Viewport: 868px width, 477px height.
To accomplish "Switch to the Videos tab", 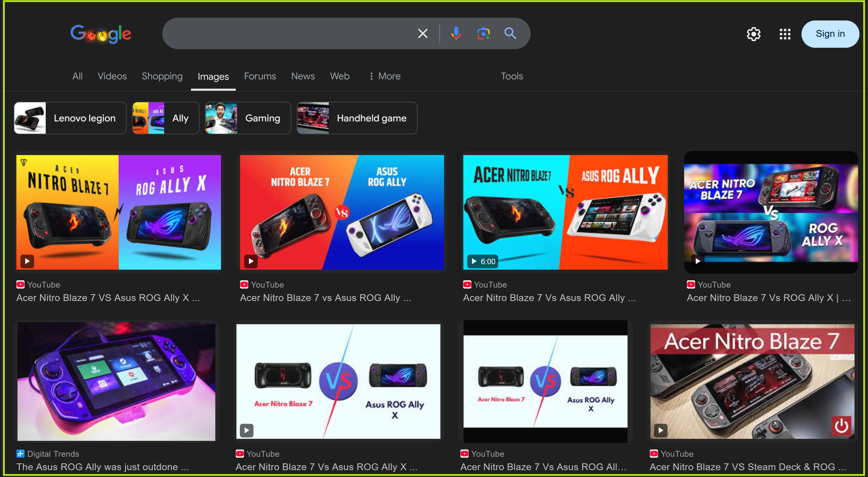I will [x=112, y=76].
